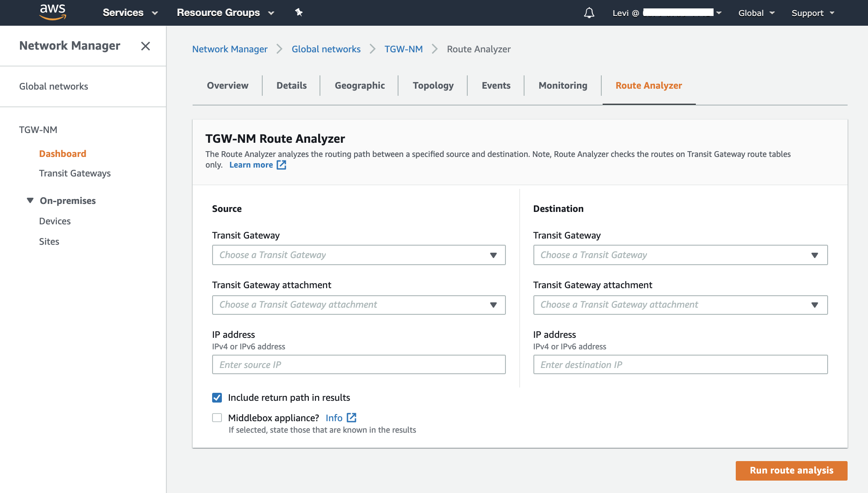Open the source Transit Gateway dropdown
Image resolution: width=868 pixels, height=493 pixels.
point(359,255)
